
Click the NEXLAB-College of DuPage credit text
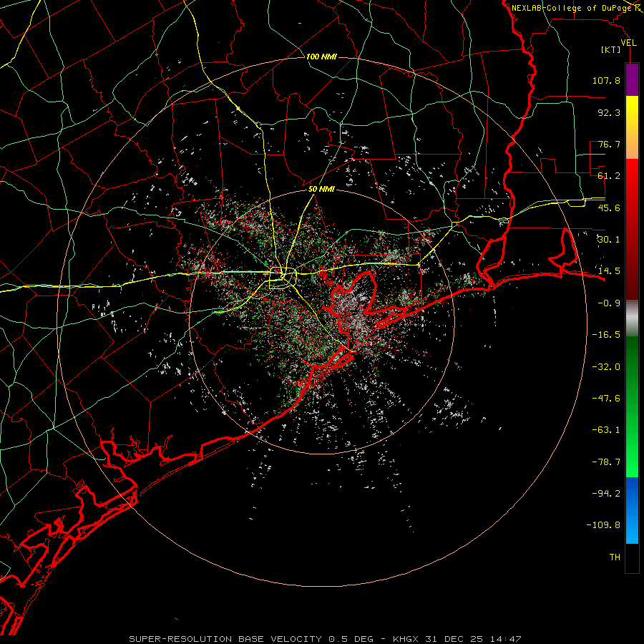click(571, 8)
